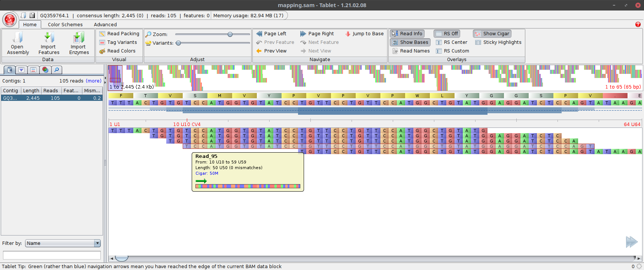The image size is (644, 270).
Task: Click the Zoom slider handle
Action: pyautogui.click(x=230, y=34)
